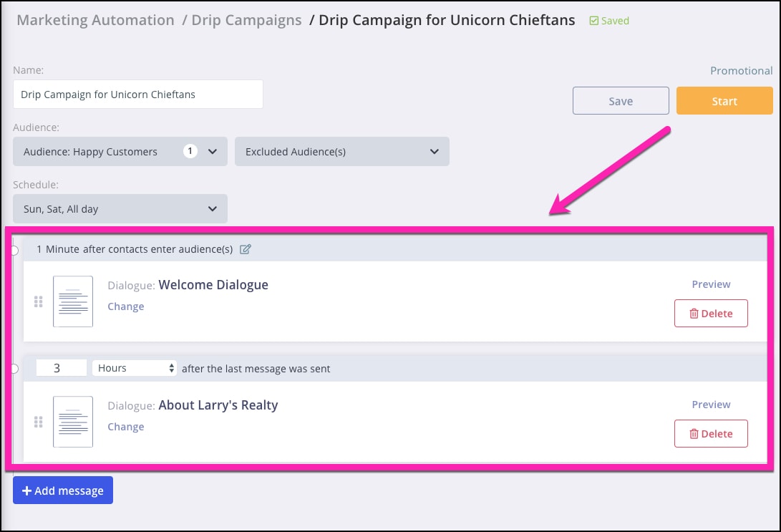Select the radio button for the first message

click(x=13, y=249)
